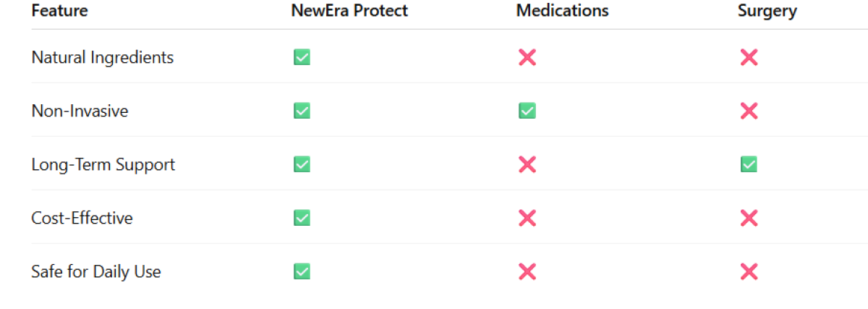Click NewEra Protect Long-Term Support checkmark
868x309 pixels.
click(x=302, y=164)
